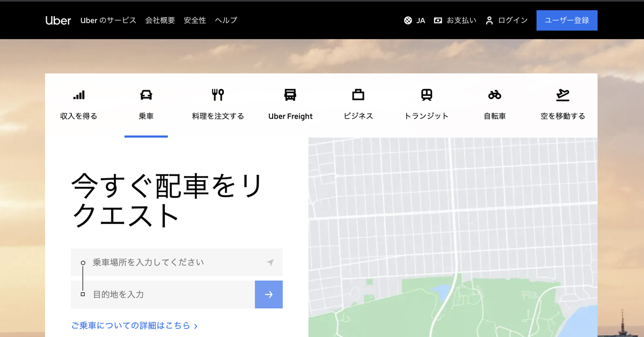Go to the 安全性 page

195,20
